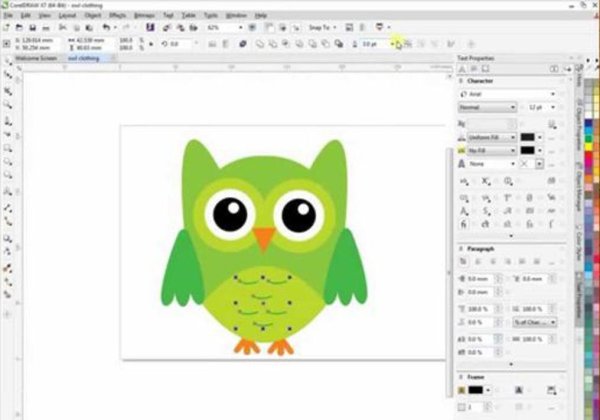Select the Drop Shadow tool

(x=8, y=239)
